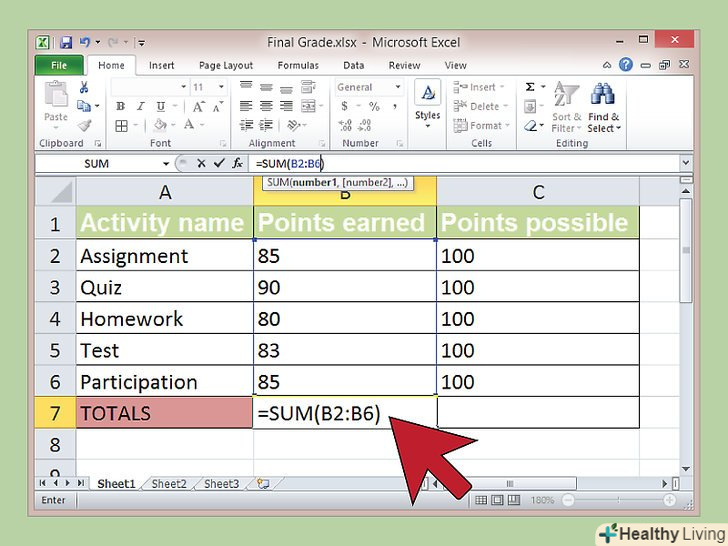
Task: Open Insert Function (fx) dialog
Action: pyautogui.click(x=237, y=163)
